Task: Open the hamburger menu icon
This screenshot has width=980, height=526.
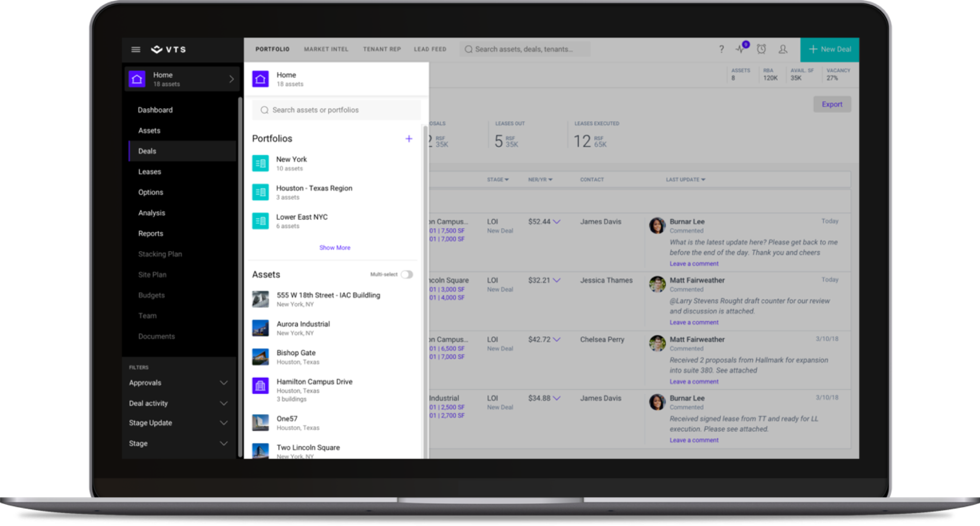Action: (x=136, y=49)
